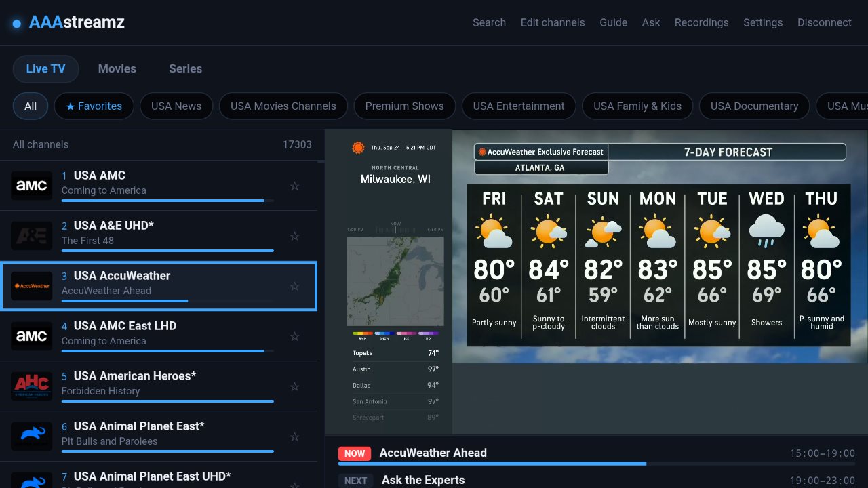Viewport: 868px width, 488px height.
Task: Click the channel count 17303
Action: tap(297, 144)
